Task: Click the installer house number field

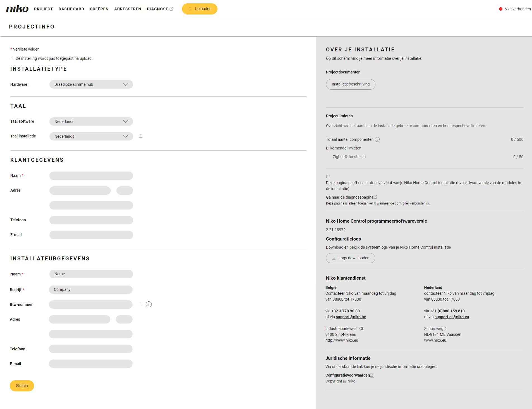Action: pos(124,319)
